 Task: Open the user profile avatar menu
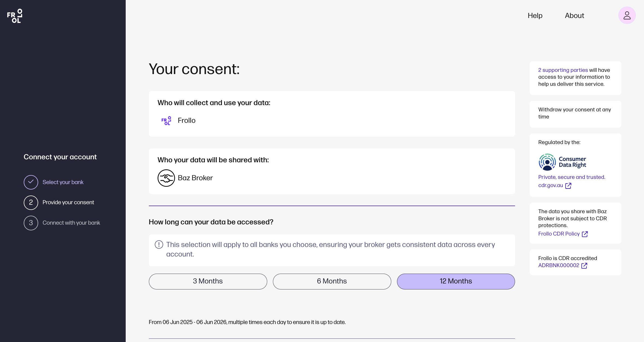[x=627, y=16]
